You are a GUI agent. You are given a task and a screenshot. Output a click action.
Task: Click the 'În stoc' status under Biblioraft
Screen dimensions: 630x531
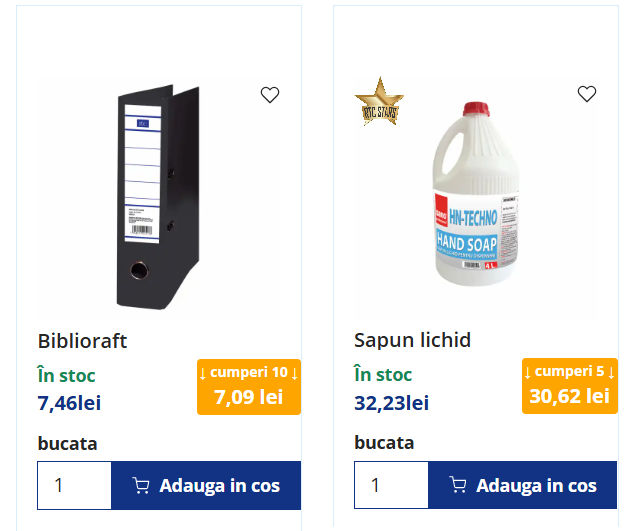66,376
